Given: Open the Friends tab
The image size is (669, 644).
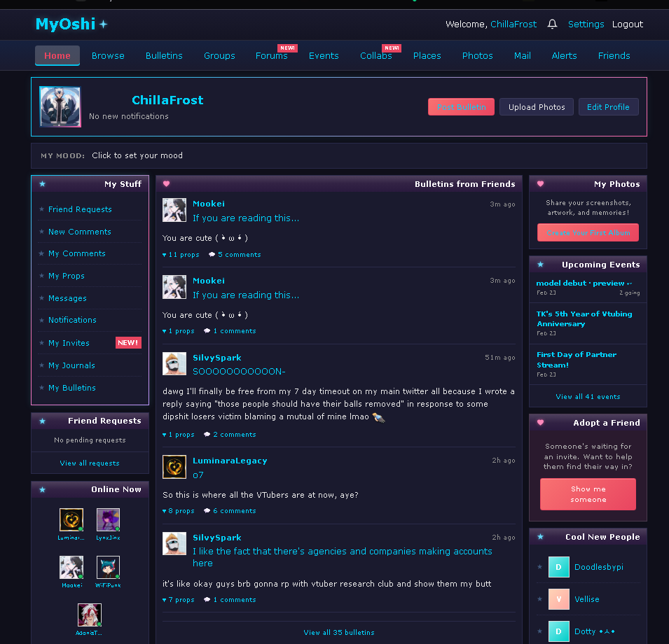Looking at the screenshot, I should pyautogui.click(x=614, y=56).
